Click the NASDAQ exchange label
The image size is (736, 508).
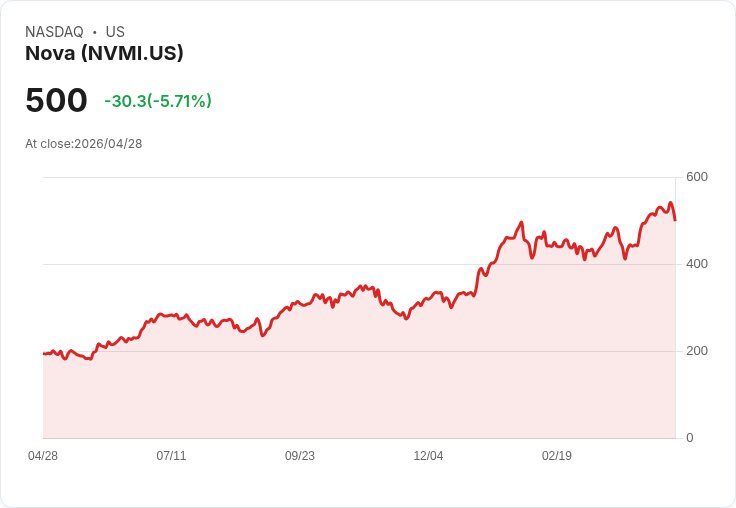(54, 32)
